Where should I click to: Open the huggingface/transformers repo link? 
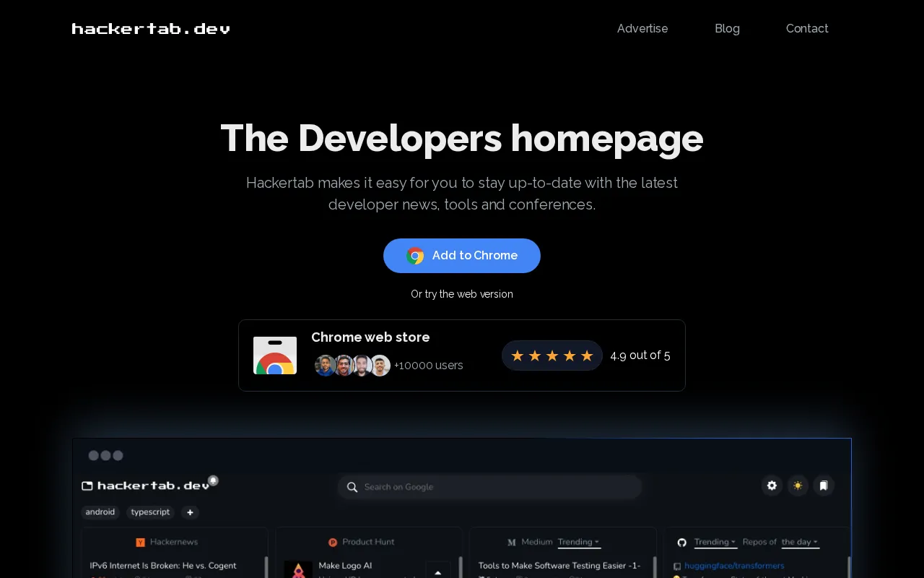(734, 566)
